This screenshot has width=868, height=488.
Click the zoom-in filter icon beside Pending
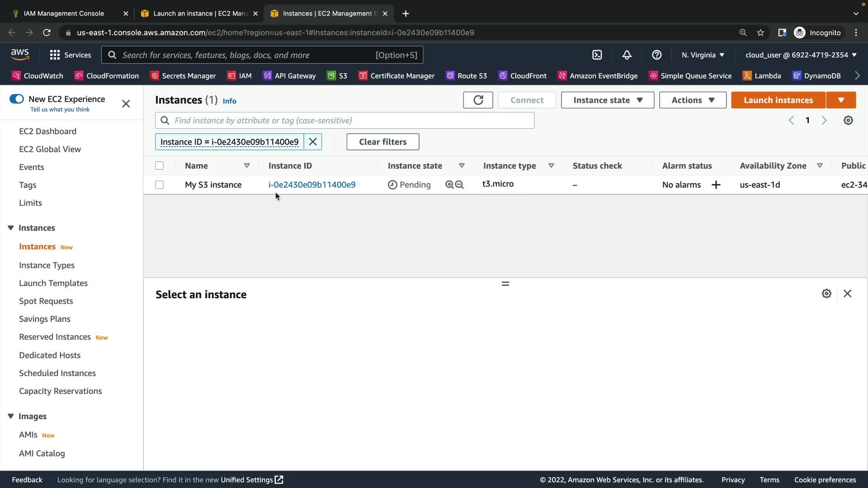(x=449, y=185)
